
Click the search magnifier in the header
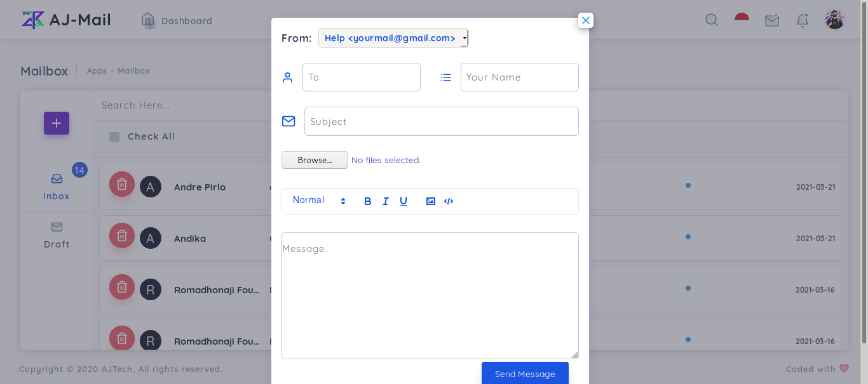[712, 20]
